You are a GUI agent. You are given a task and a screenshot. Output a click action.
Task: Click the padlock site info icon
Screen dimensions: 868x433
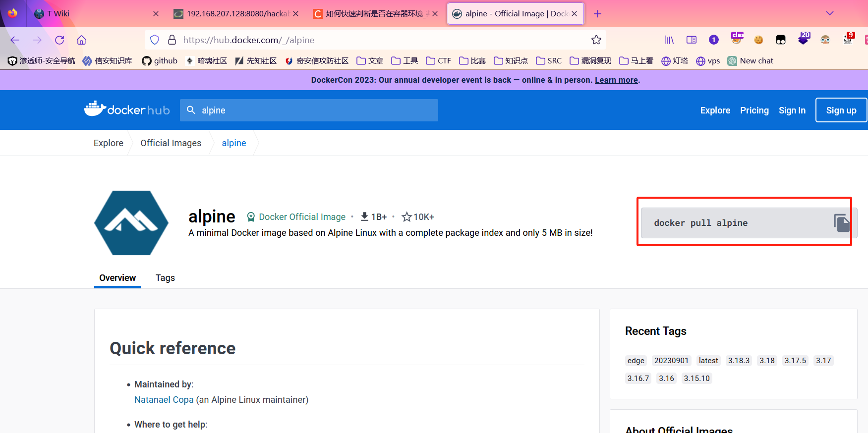point(172,40)
